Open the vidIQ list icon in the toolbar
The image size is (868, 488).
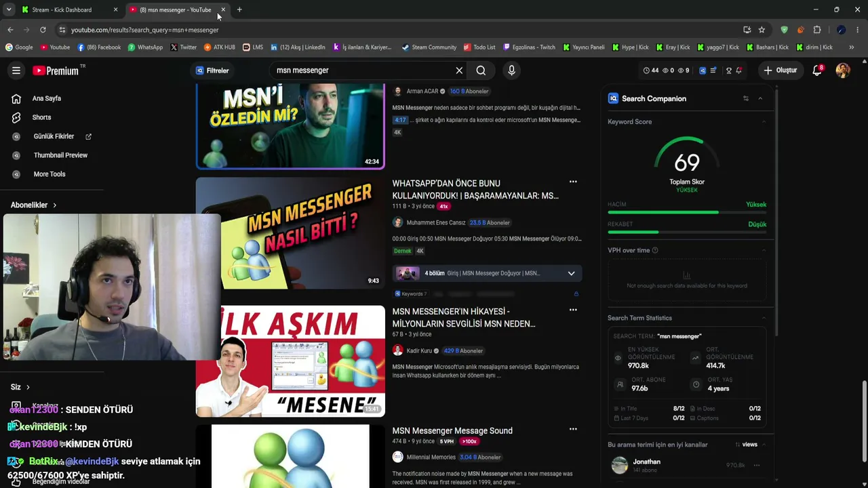coord(713,70)
